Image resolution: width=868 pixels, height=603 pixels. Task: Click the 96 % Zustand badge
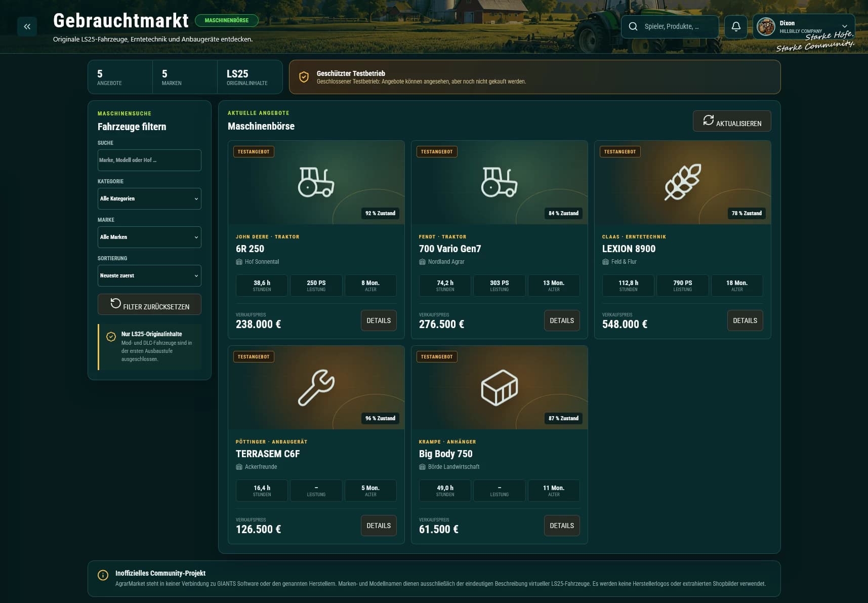pos(380,418)
